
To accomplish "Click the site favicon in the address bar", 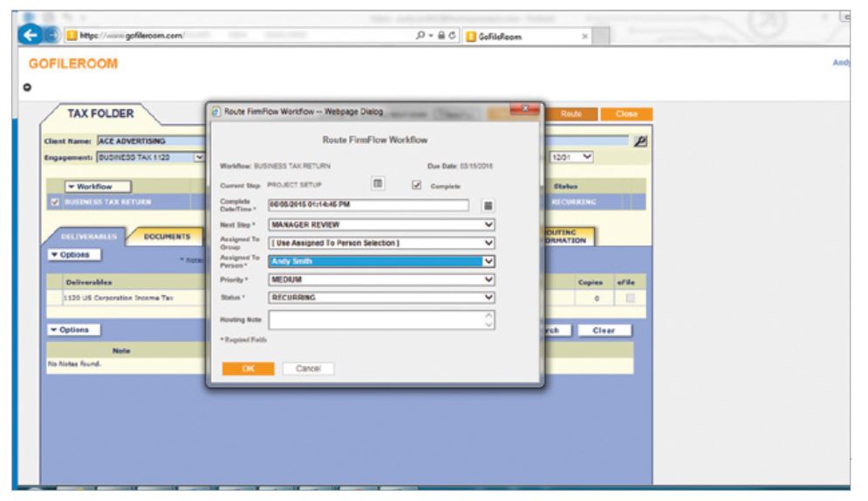I will [x=72, y=36].
